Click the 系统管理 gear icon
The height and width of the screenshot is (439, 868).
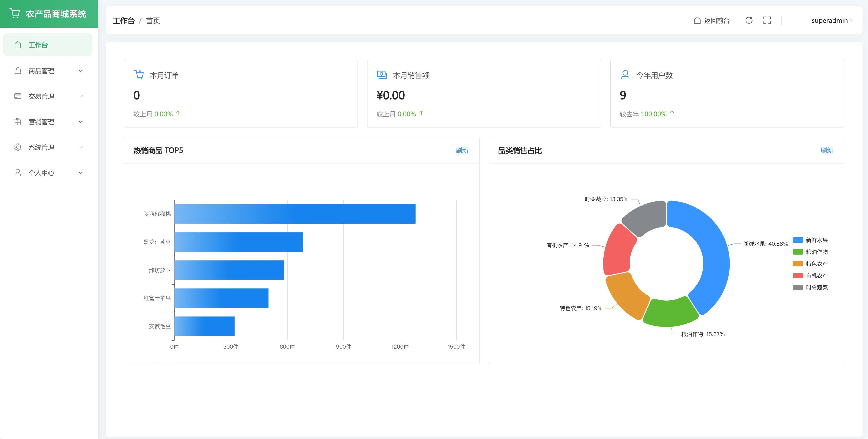point(18,147)
